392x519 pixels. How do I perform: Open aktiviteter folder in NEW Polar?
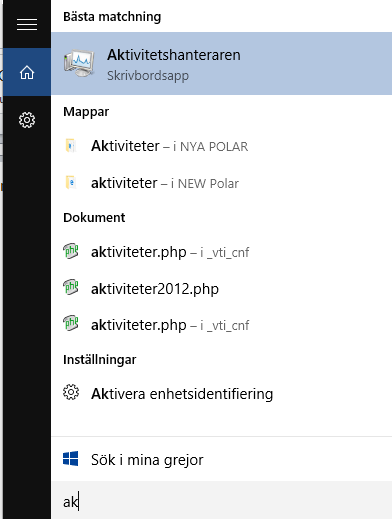coord(221,183)
